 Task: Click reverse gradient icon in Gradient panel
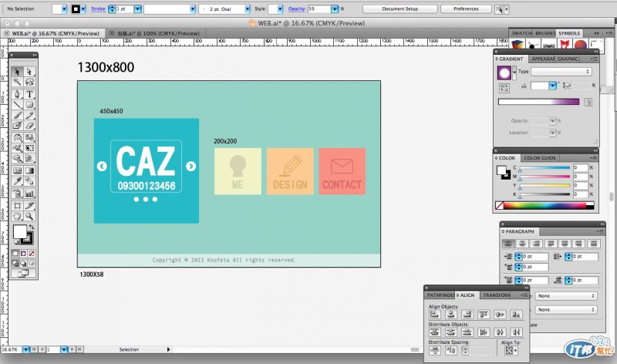tap(504, 88)
